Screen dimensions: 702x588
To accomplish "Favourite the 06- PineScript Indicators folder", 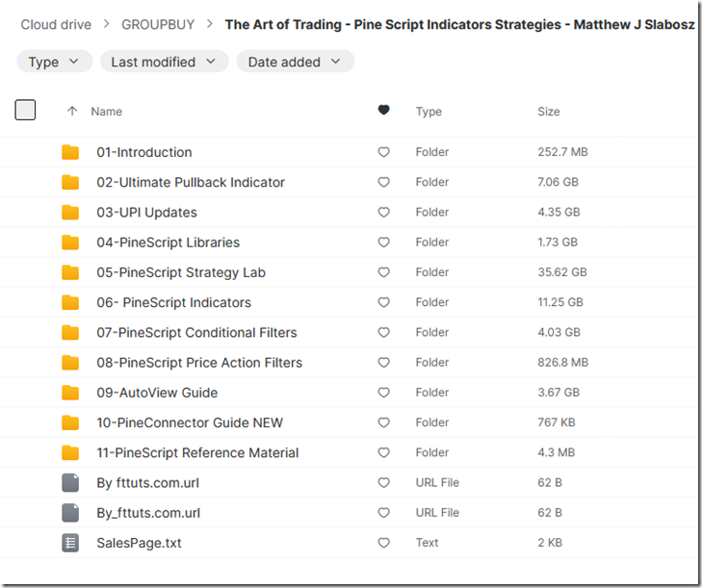I will pyautogui.click(x=383, y=302).
